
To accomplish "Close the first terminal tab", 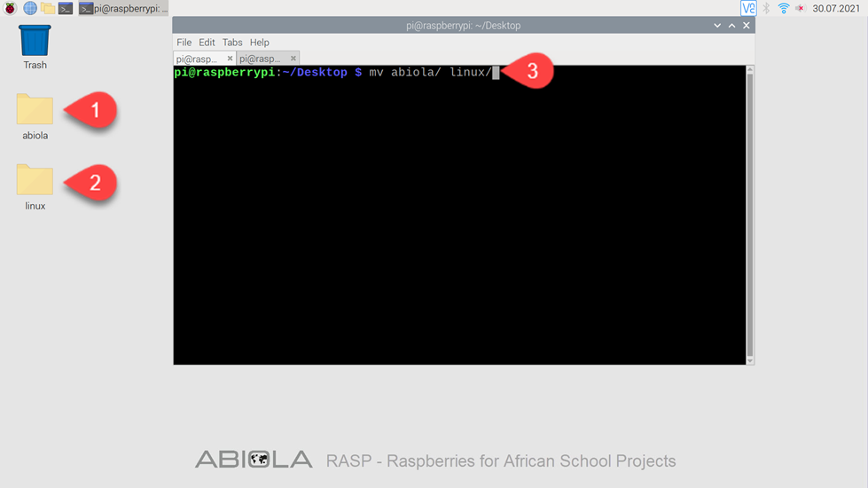I will pyautogui.click(x=230, y=59).
